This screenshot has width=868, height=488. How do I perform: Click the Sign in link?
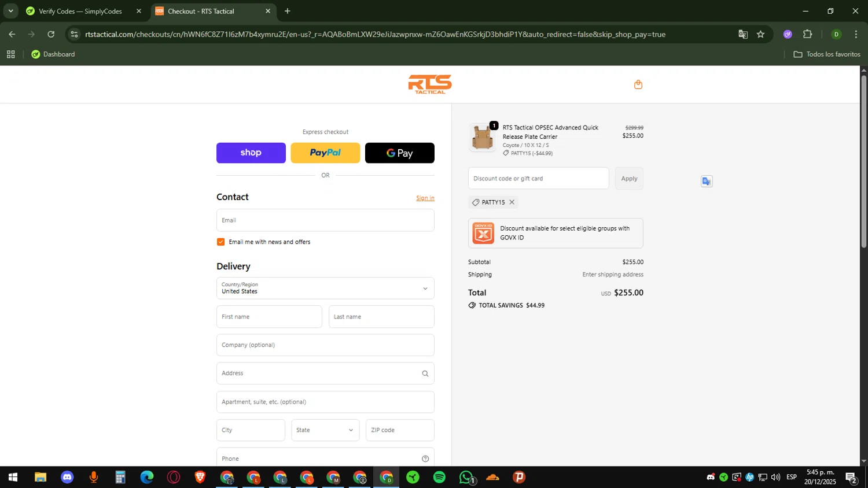(425, 198)
